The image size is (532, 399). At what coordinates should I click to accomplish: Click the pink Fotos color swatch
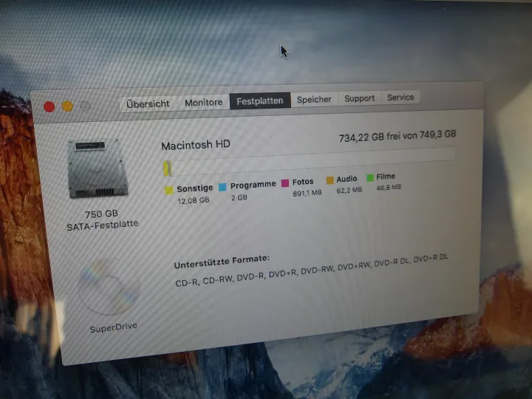tap(285, 183)
